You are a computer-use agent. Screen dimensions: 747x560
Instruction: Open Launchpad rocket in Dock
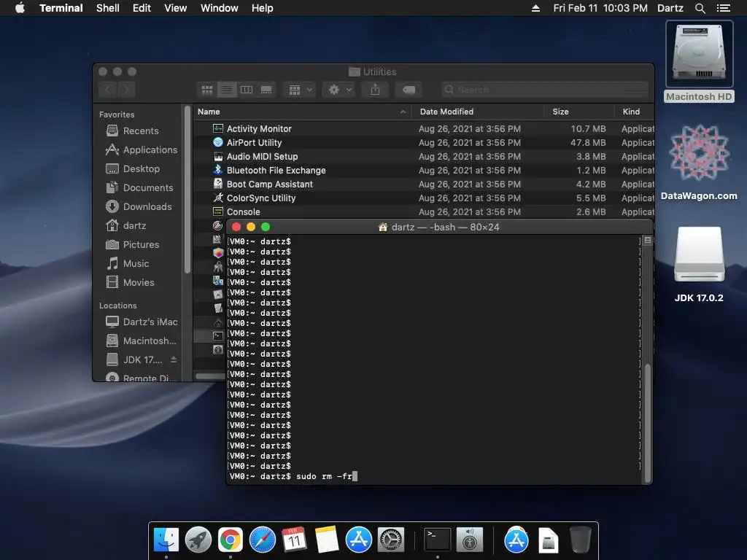coord(198,540)
